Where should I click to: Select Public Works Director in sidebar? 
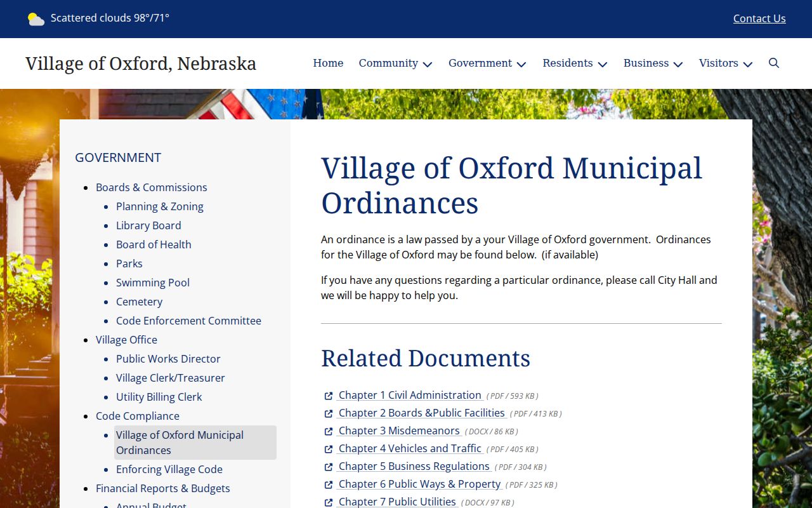tap(168, 359)
